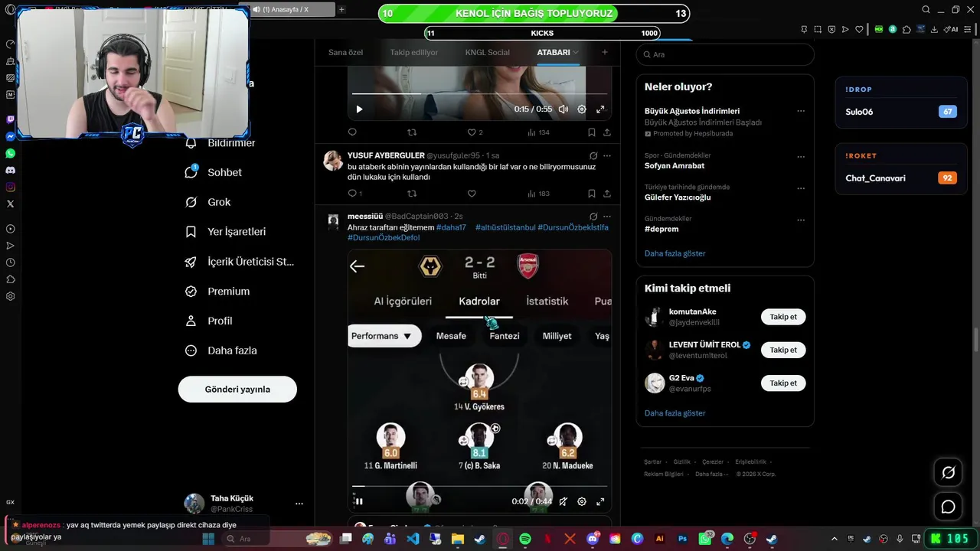Like YUSUF AYBERGULER's post

tap(472, 194)
